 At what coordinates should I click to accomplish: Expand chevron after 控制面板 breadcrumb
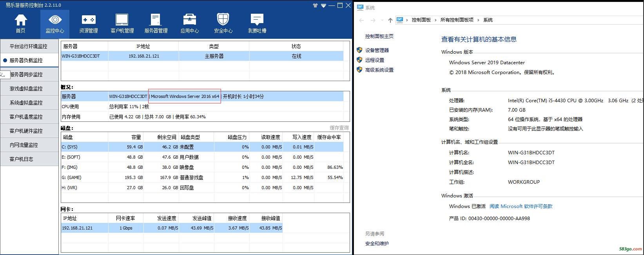coord(435,20)
